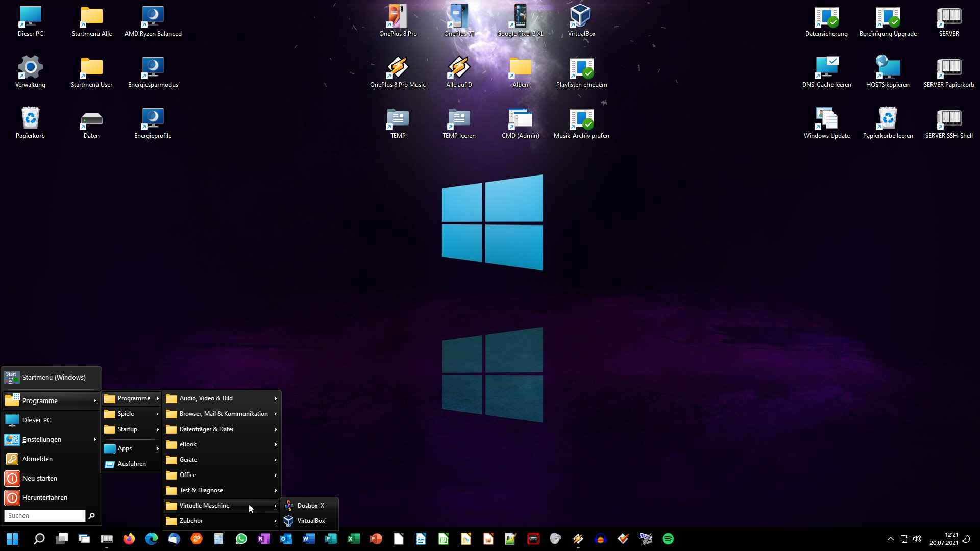Open WhatsApp from the taskbar

pos(241,539)
